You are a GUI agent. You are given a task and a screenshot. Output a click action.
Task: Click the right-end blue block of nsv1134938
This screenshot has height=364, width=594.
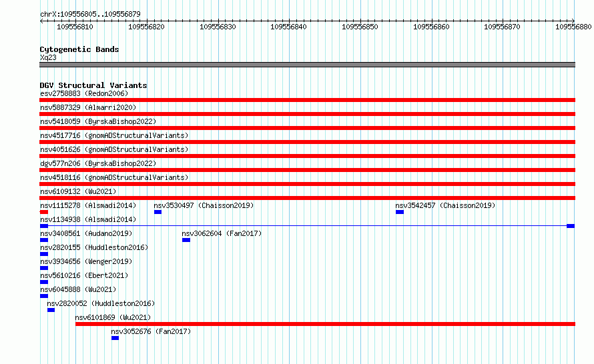(571, 226)
